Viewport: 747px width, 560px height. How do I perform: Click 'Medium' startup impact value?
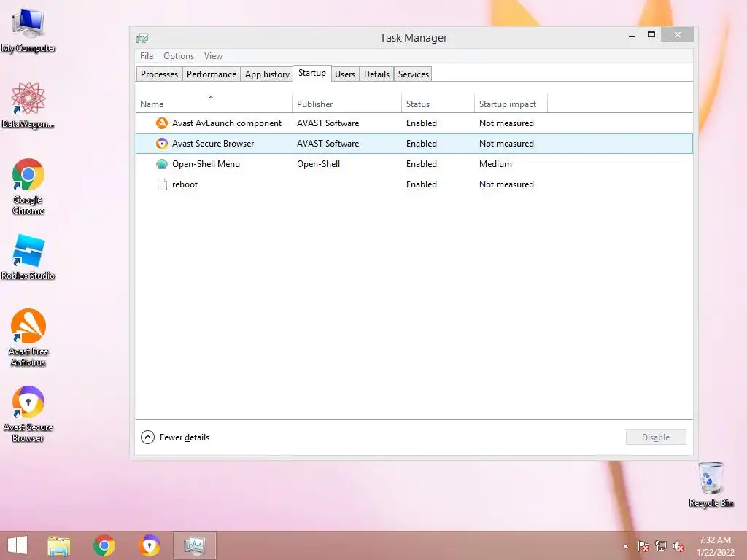coord(495,164)
